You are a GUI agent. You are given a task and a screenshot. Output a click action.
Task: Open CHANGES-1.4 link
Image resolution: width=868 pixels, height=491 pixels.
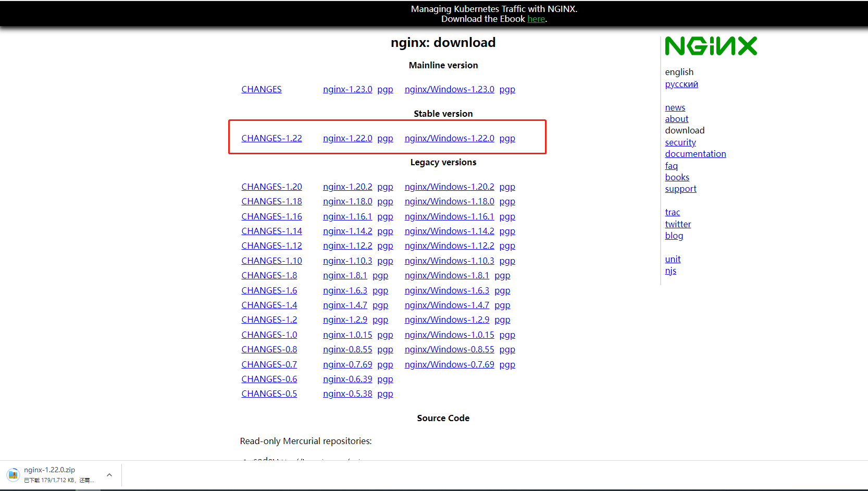pyautogui.click(x=269, y=305)
